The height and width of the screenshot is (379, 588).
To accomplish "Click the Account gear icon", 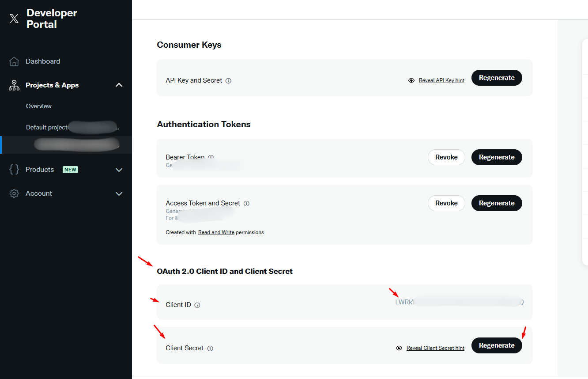I will [14, 193].
